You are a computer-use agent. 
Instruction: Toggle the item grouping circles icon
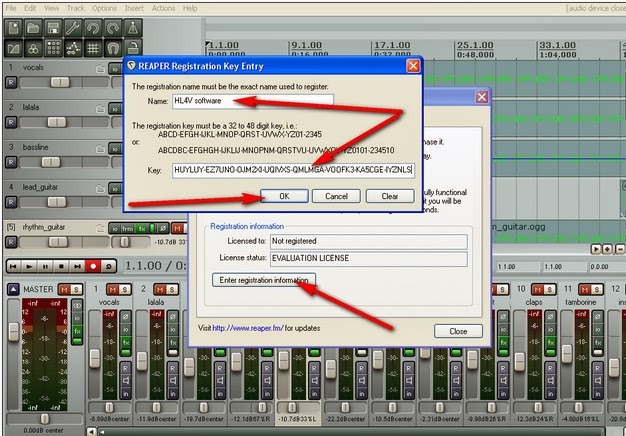(x=34, y=48)
